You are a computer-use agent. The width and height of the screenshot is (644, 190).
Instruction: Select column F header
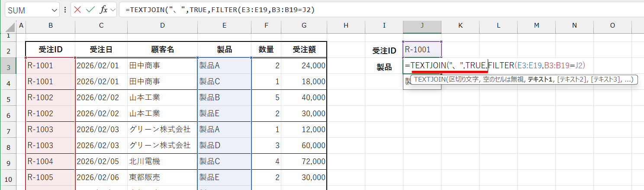click(266, 25)
